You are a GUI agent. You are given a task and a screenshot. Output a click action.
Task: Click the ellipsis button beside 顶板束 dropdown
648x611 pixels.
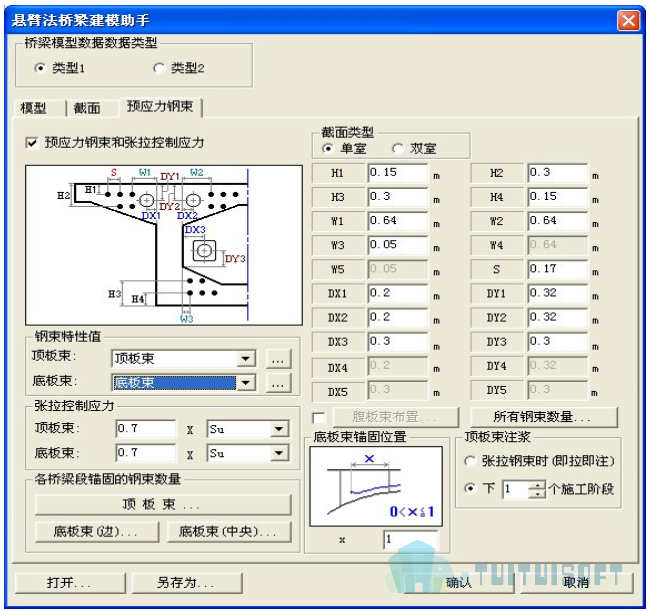(278, 358)
